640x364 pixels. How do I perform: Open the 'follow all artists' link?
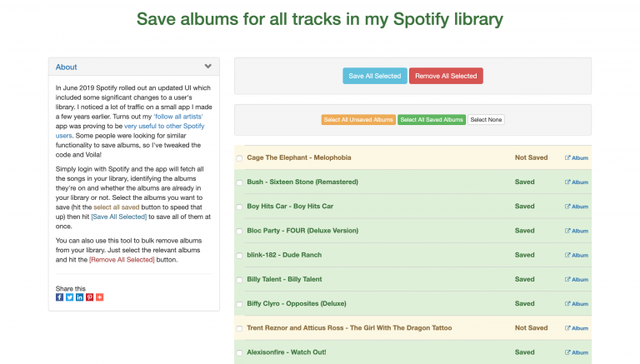(x=178, y=117)
